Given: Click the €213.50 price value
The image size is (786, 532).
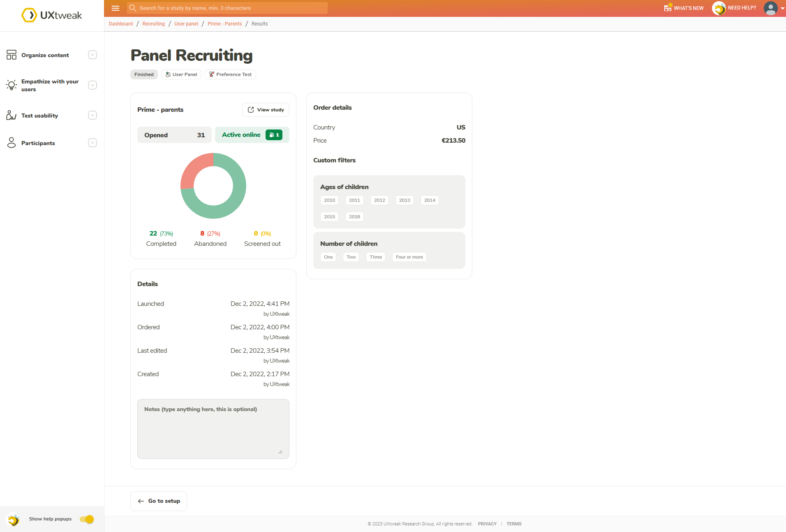Looking at the screenshot, I should pos(453,141).
